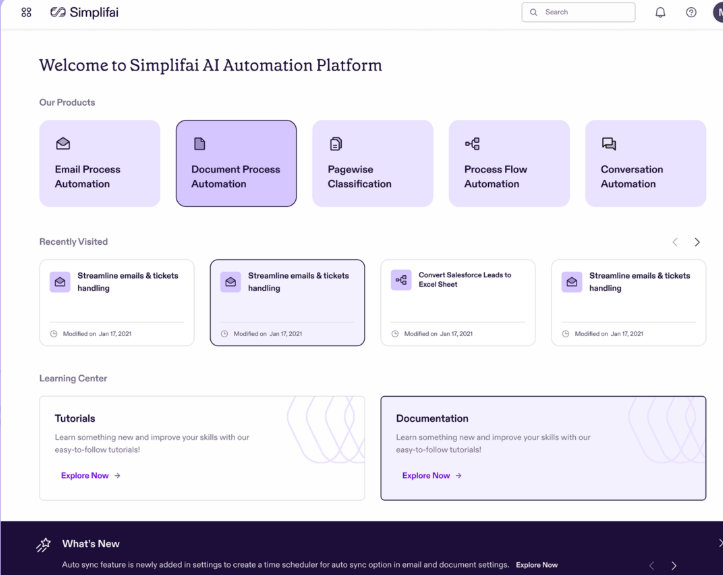
Task: Click the Email Process Automation envelope icon
Action: point(63,143)
